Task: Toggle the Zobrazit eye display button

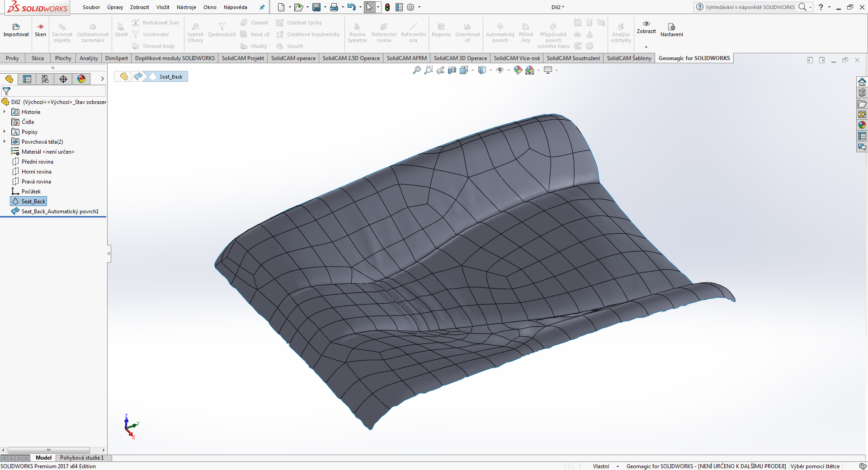Action: pyautogui.click(x=646, y=24)
